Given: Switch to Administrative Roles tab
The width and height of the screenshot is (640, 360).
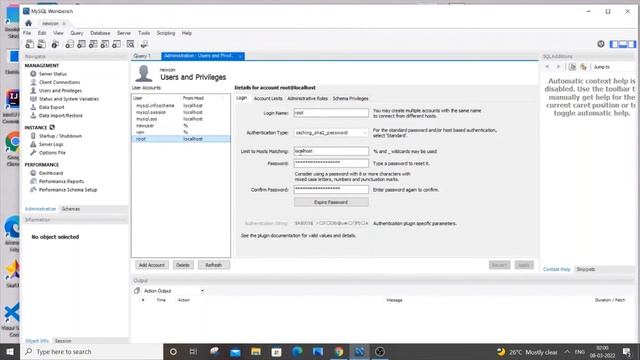Looking at the screenshot, I should (x=307, y=98).
